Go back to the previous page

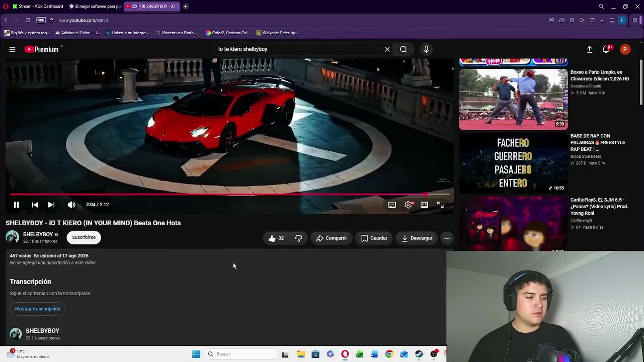(6, 20)
